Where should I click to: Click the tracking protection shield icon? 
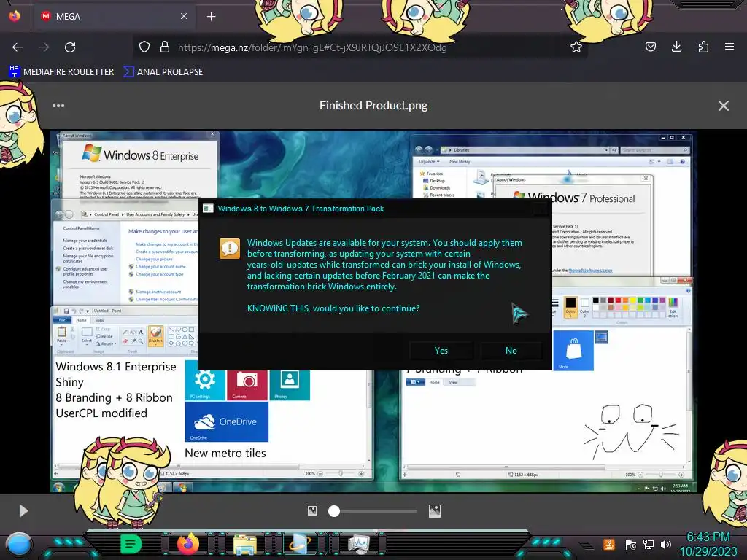tap(144, 47)
